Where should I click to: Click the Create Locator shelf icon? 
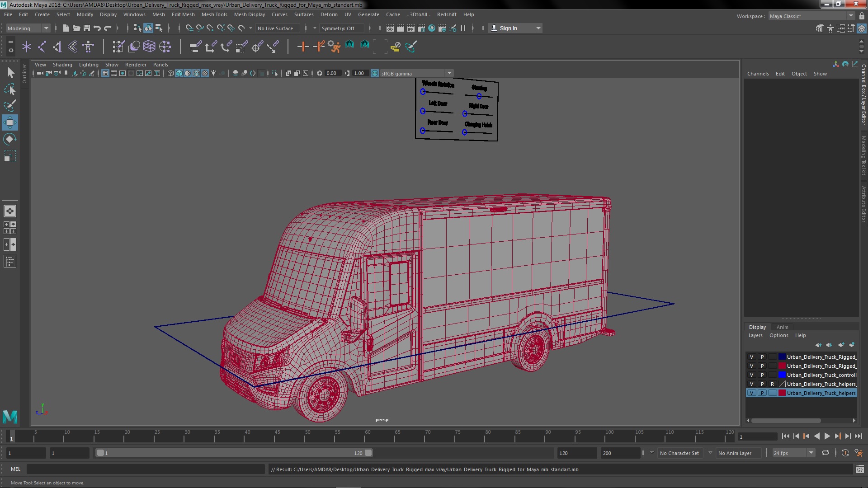(x=27, y=47)
